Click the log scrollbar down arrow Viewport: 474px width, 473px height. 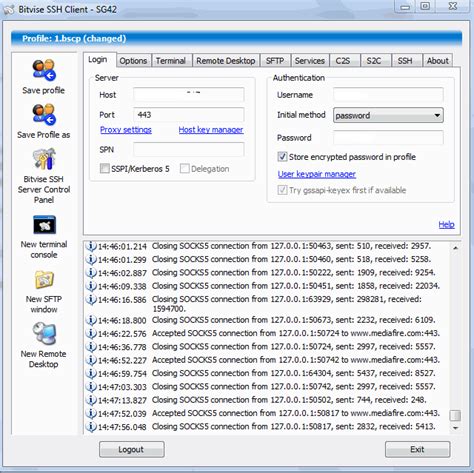[x=455, y=428]
